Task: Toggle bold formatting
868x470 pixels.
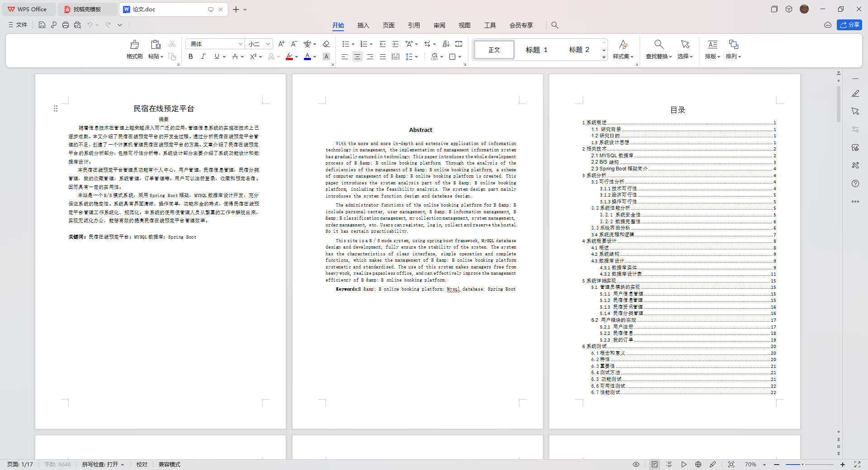Action: [x=191, y=56]
